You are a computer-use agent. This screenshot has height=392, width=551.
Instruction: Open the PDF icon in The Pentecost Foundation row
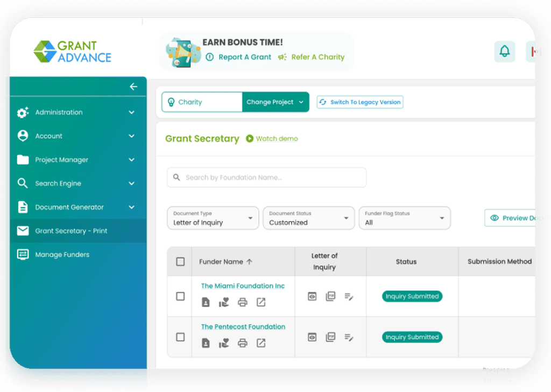(x=330, y=337)
